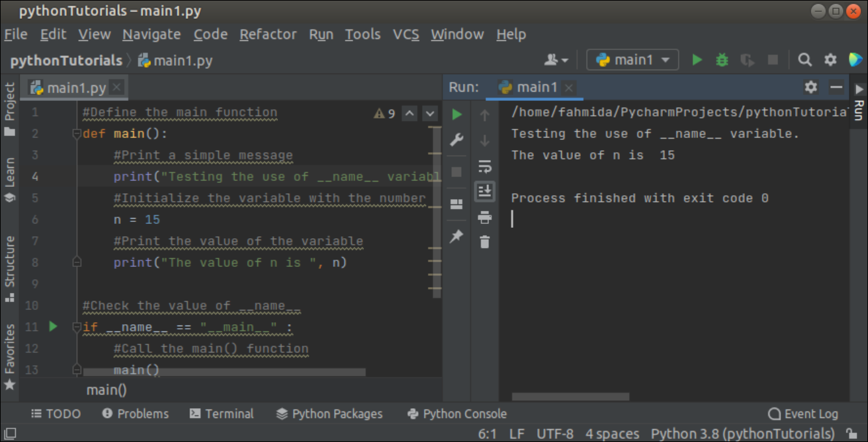The image size is (868, 442).
Task: Switch to the Terminal tab
Action: 222,413
